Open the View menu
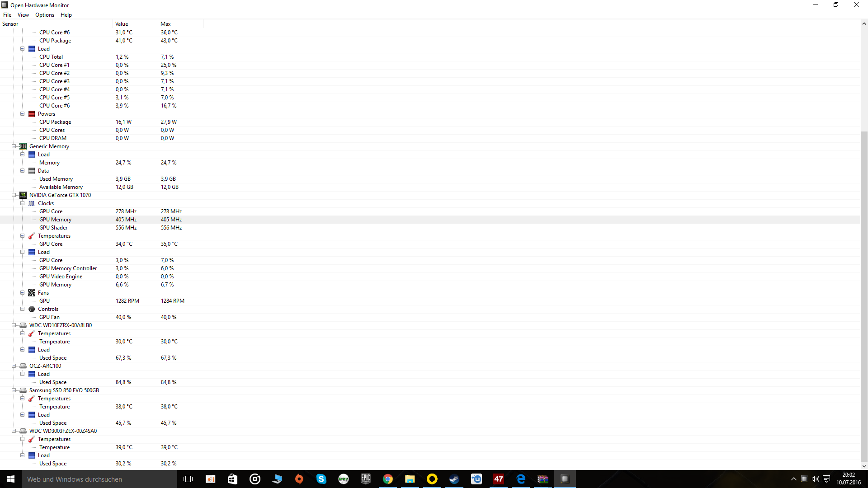The width and height of the screenshot is (868, 488). [x=23, y=15]
